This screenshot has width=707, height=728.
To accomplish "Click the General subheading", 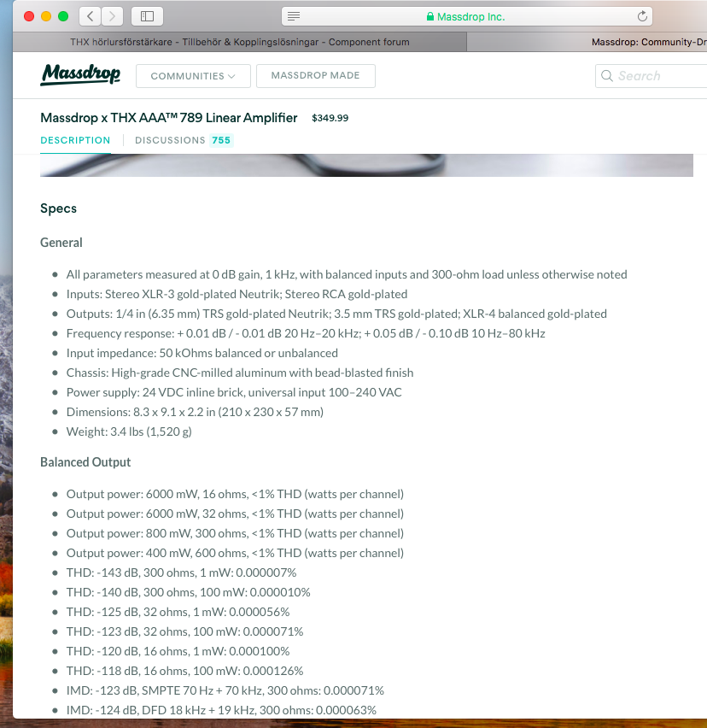I will click(x=61, y=243).
